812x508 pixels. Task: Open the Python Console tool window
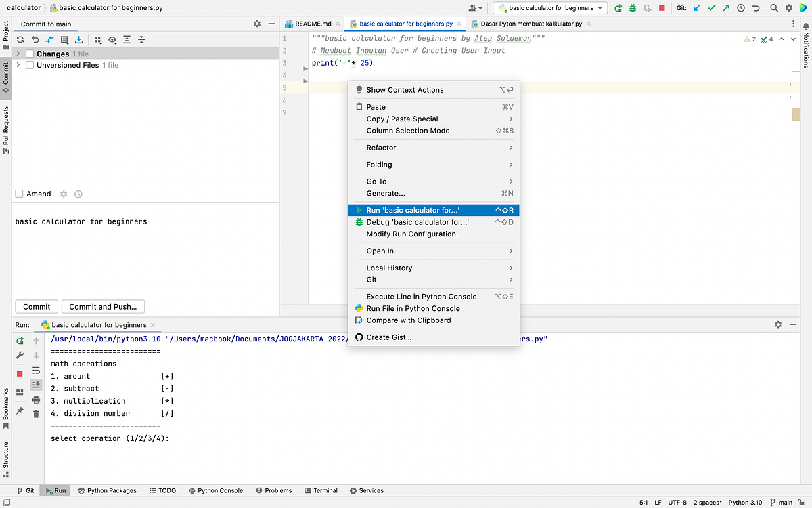click(x=216, y=490)
